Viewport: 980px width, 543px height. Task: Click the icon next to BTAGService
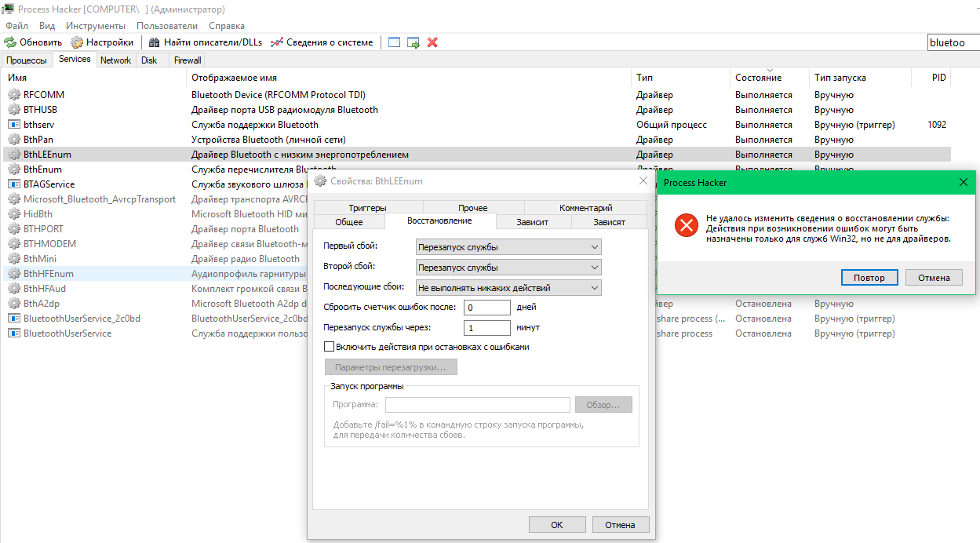click(x=14, y=184)
